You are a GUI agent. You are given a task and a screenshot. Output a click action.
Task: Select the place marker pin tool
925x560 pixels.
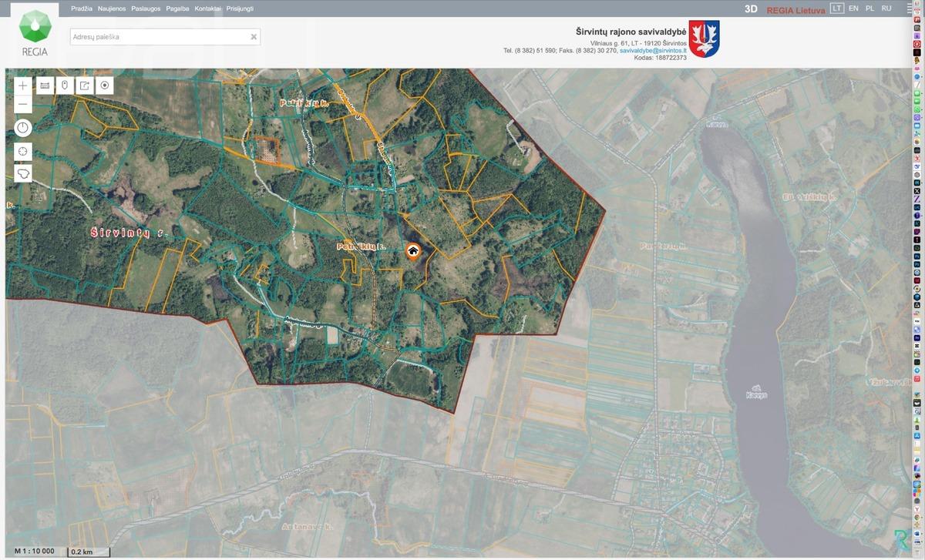(65, 86)
